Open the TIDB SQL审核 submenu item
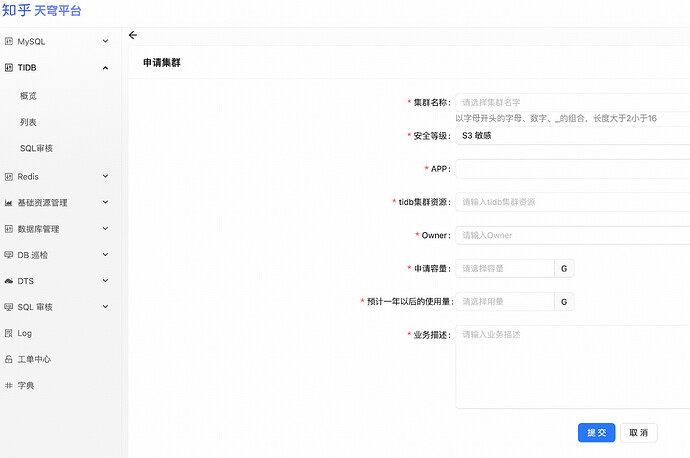690x458 pixels. [x=36, y=148]
